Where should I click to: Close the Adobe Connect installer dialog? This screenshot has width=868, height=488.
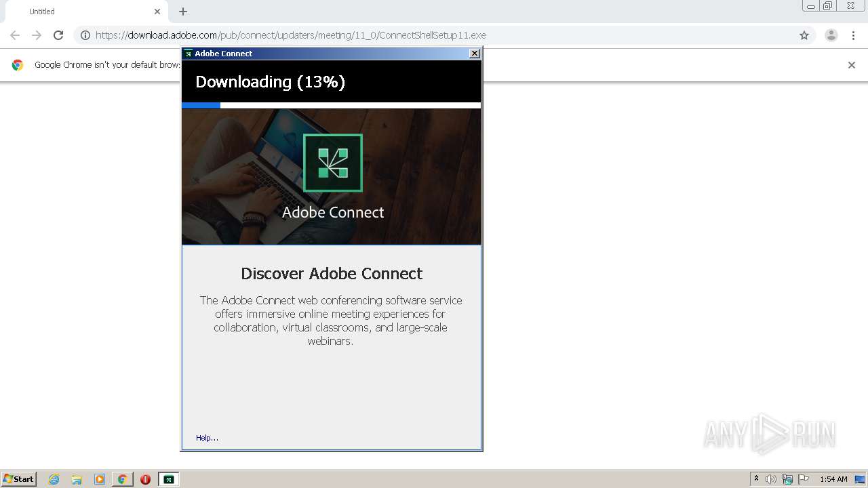[x=475, y=54]
